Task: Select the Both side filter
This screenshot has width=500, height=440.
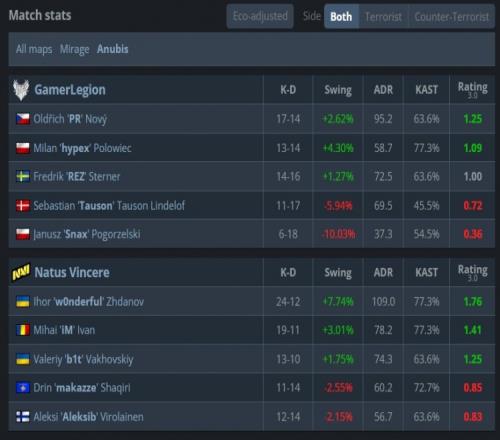Action: coord(341,16)
